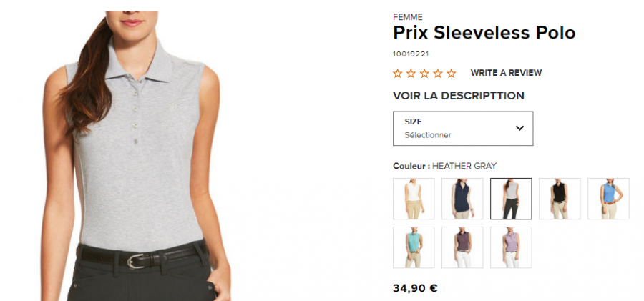Click the Prix Sleeveless Polo title
The width and height of the screenshot is (644, 301).
point(484,33)
